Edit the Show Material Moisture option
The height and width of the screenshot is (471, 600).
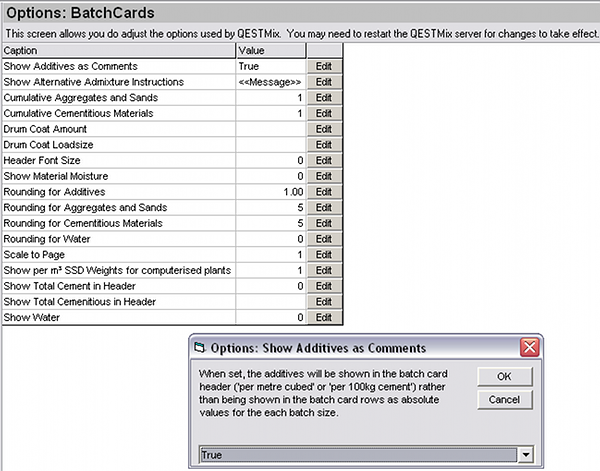(x=323, y=176)
